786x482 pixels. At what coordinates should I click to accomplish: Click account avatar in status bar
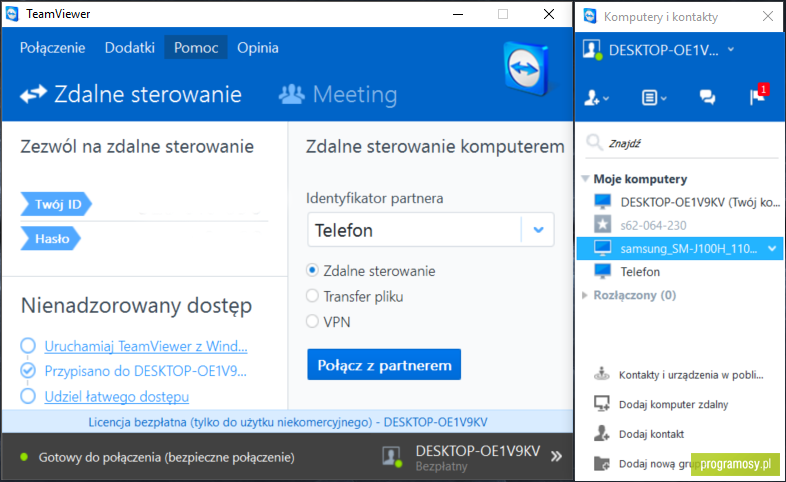click(x=391, y=456)
